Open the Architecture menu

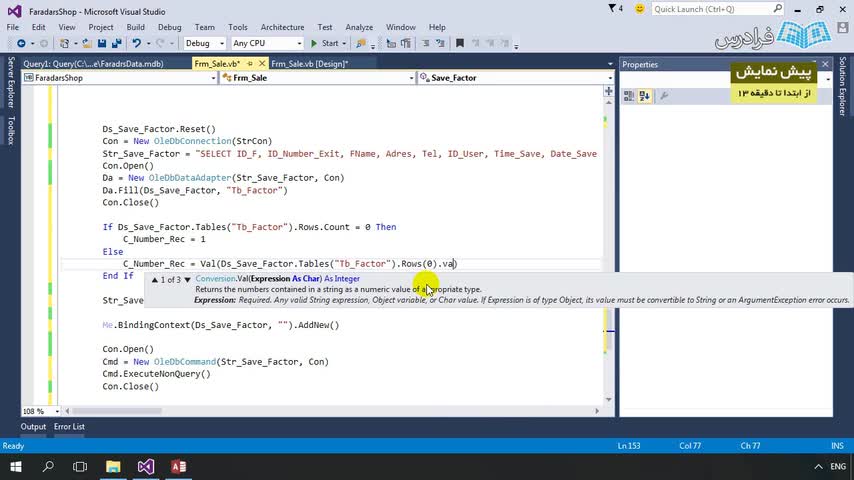pyautogui.click(x=282, y=27)
